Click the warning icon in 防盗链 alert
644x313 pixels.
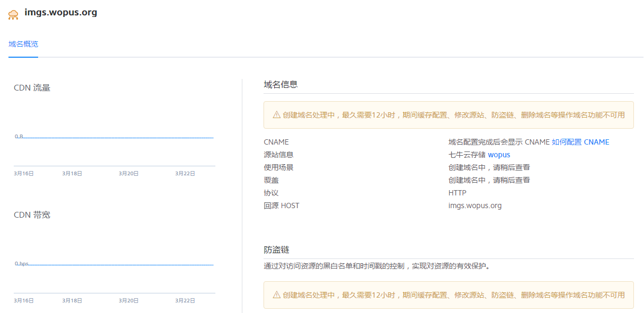[276, 295]
